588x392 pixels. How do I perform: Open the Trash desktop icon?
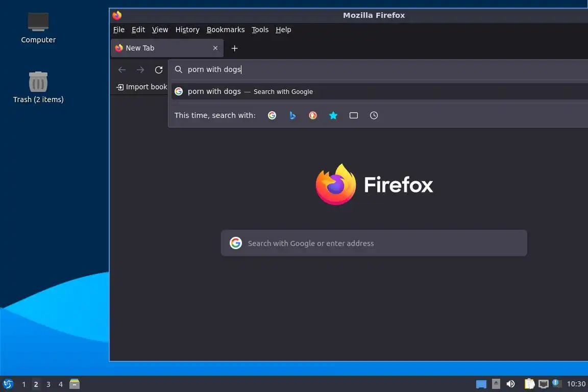(x=38, y=87)
